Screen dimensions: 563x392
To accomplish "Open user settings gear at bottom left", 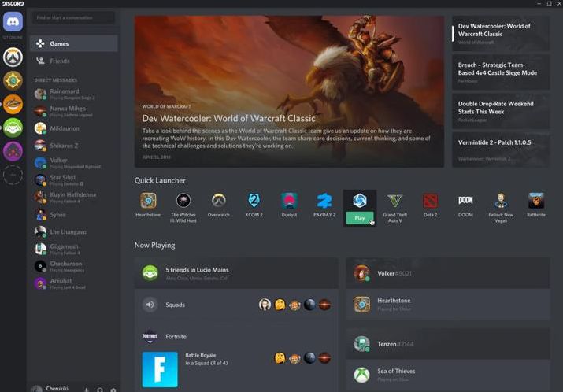I will pos(113,390).
